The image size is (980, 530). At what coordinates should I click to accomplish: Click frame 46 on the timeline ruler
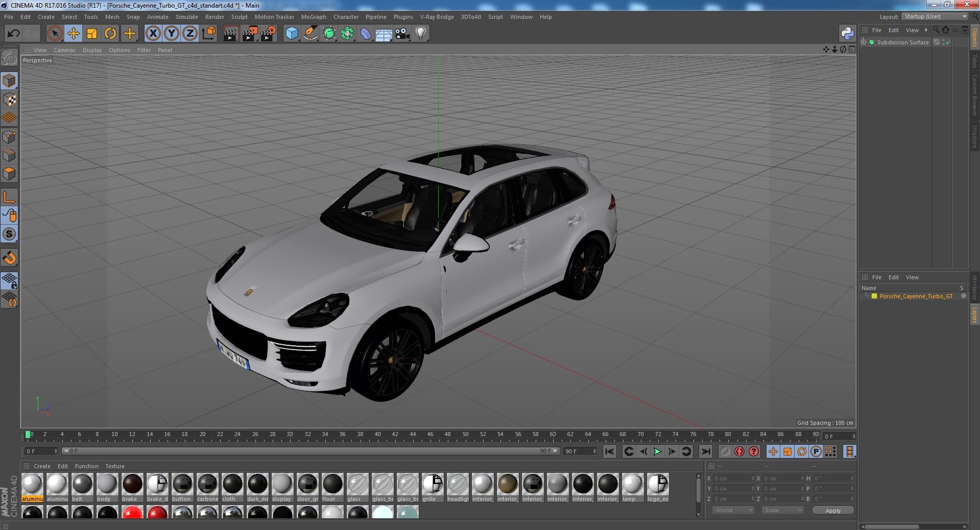430,435
